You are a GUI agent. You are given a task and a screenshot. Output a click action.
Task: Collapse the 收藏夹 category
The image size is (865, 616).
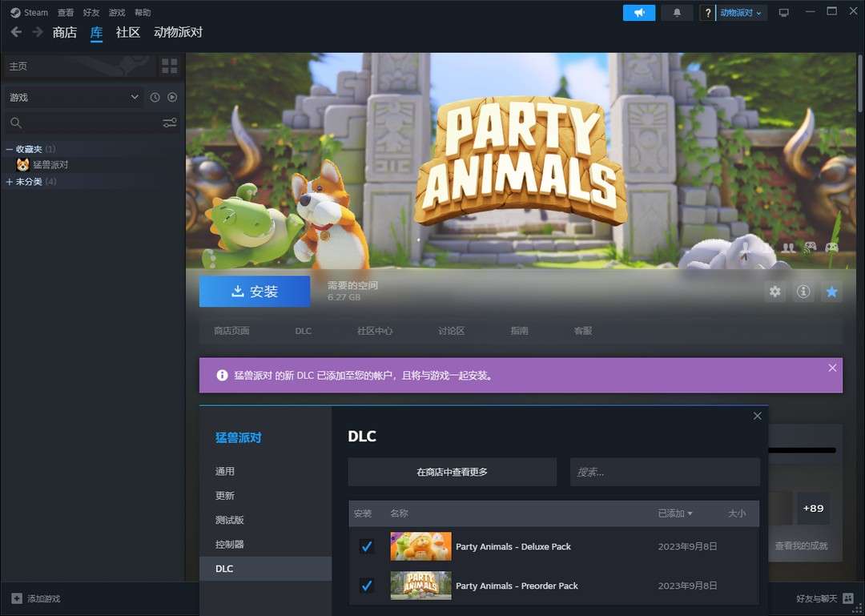click(x=10, y=149)
